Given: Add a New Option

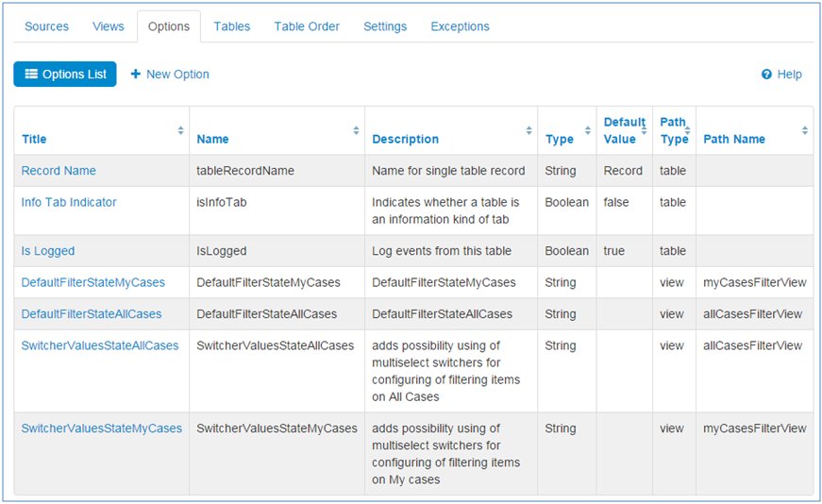Looking at the screenshot, I should click(170, 75).
